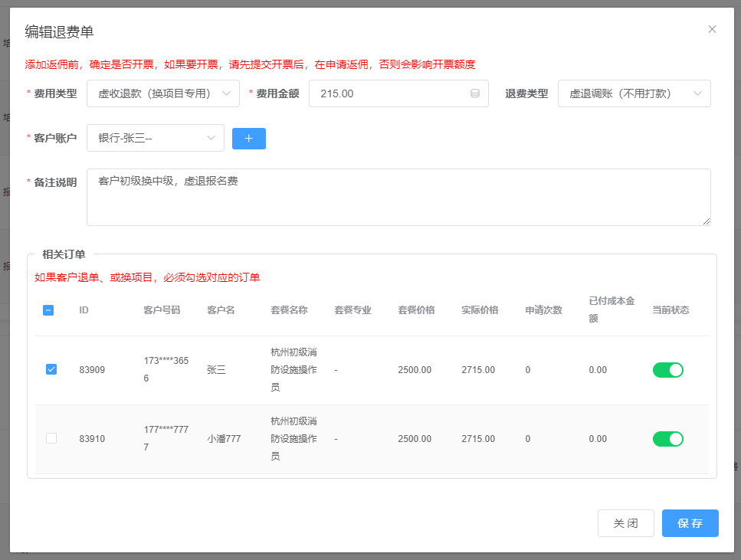Open the 费用类型 dropdown
741x560 pixels.
[x=163, y=93]
